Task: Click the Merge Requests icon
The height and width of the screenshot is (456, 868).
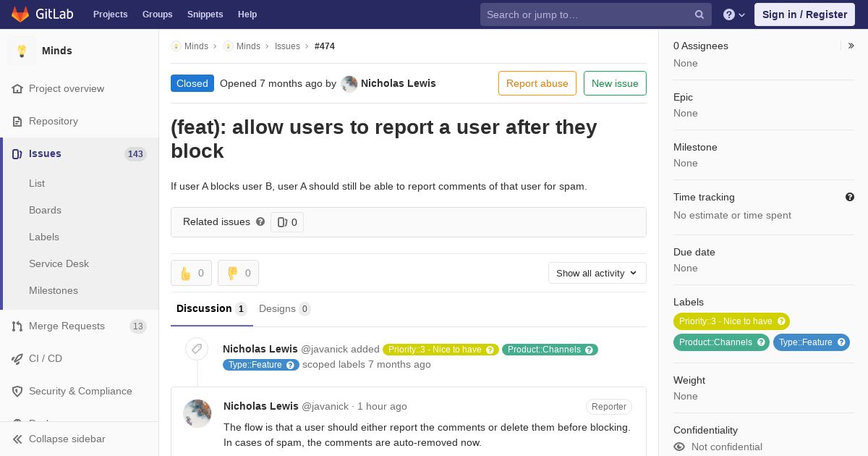Action: 17,326
